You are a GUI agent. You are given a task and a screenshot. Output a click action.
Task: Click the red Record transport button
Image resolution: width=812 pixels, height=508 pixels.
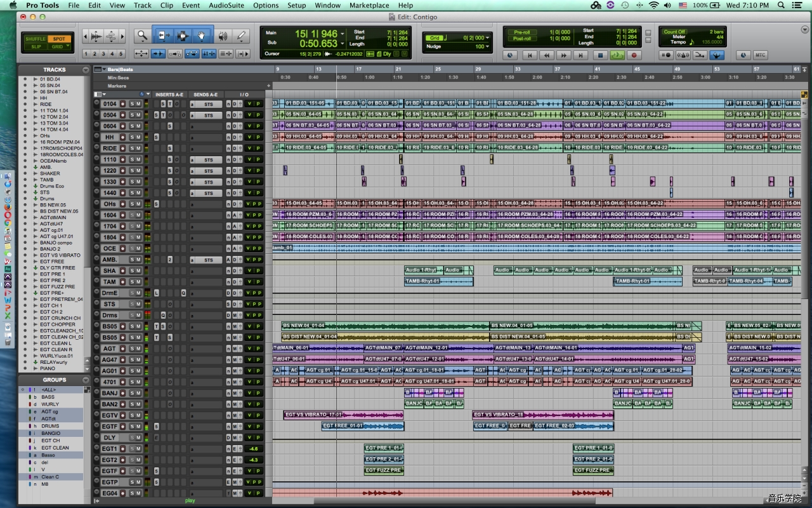(634, 55)
